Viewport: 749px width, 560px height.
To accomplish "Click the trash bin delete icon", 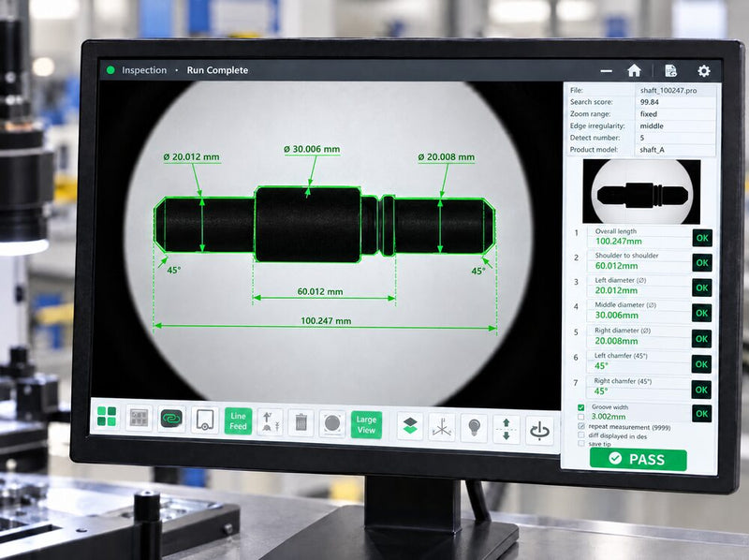I will point(301,423).
